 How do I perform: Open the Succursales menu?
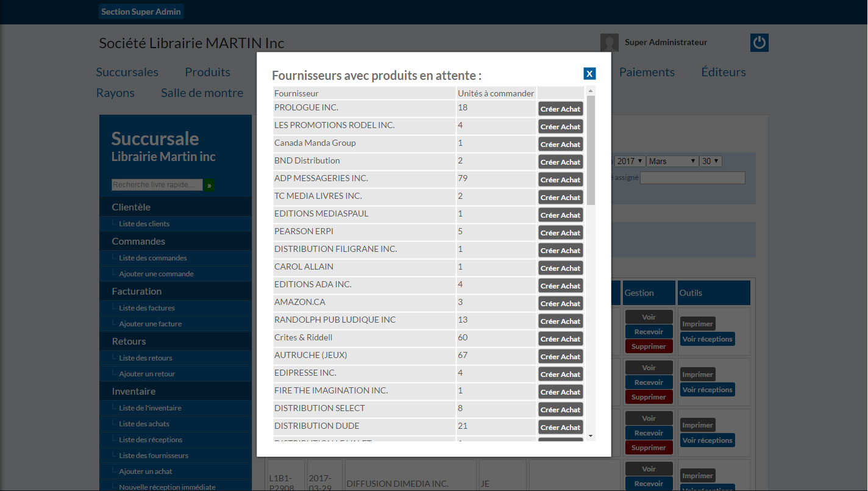coord(127,72)
